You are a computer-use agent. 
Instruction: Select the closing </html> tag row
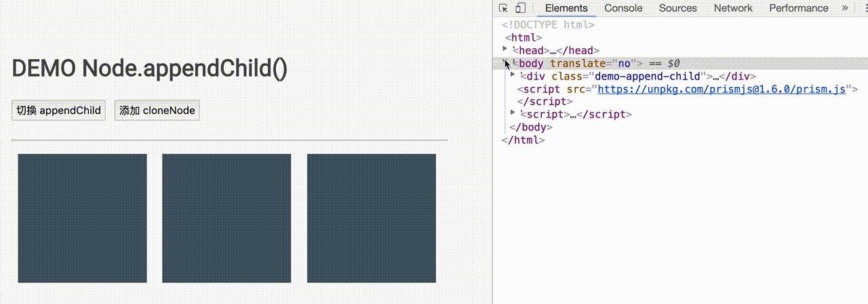[x=523, y=140]
